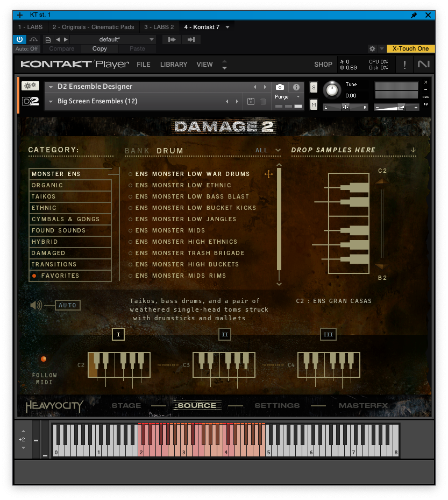This screenshot has height=500, width=448.
Task: Click the automation curve icon
Action: (33, 39)
